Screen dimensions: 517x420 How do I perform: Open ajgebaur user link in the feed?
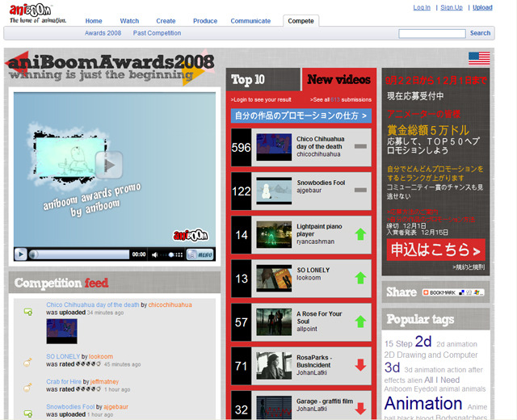pos(116,407)
